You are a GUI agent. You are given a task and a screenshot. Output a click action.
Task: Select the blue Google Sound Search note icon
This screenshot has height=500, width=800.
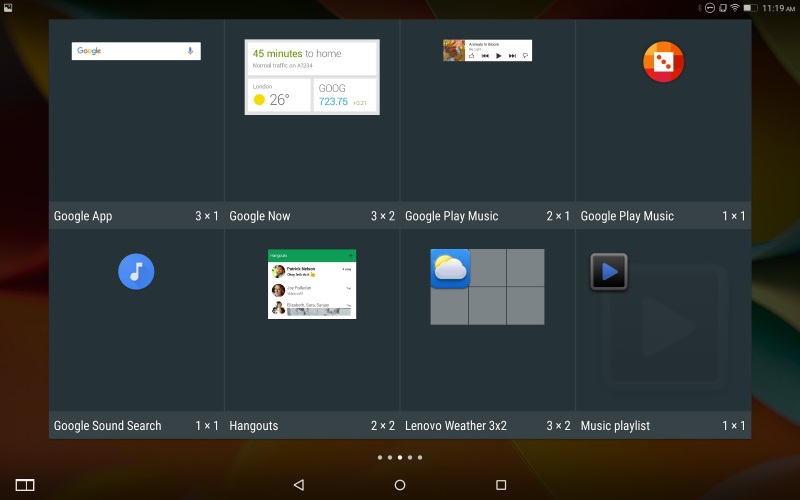point(136,271)
